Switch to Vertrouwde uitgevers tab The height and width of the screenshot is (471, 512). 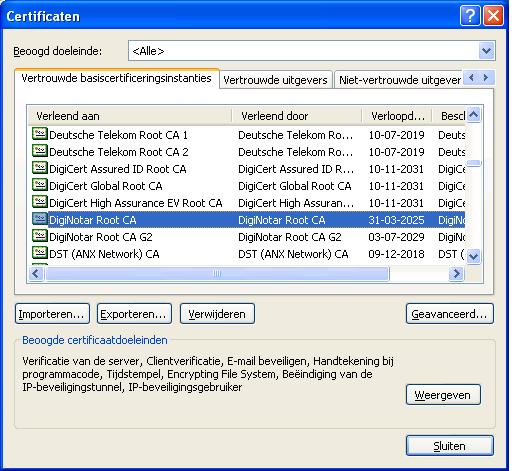pos(275,80)
